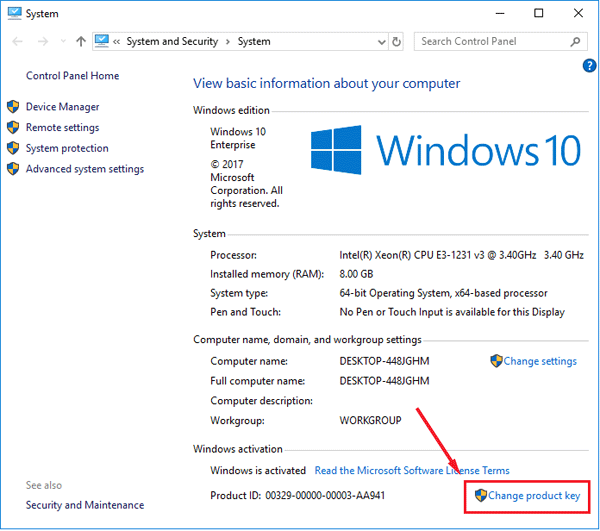
Task: Click the shield icon beside System protection
Action: coord(13,148)
